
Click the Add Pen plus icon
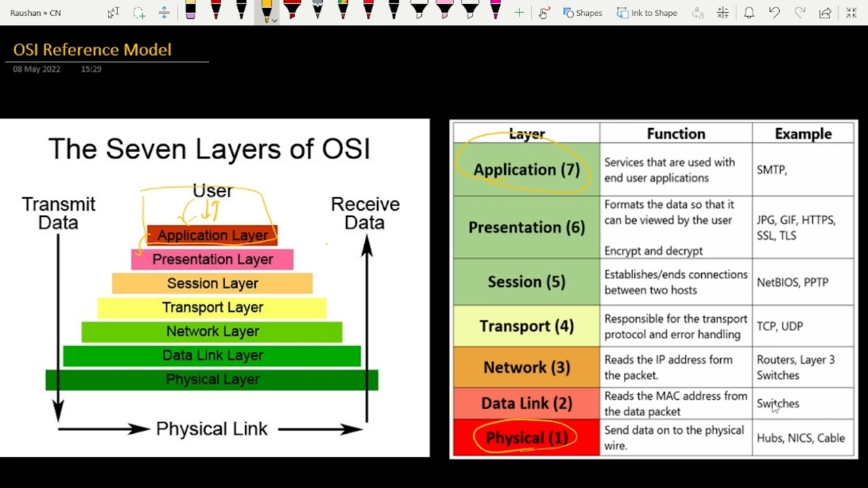click(x=519, y=13)
